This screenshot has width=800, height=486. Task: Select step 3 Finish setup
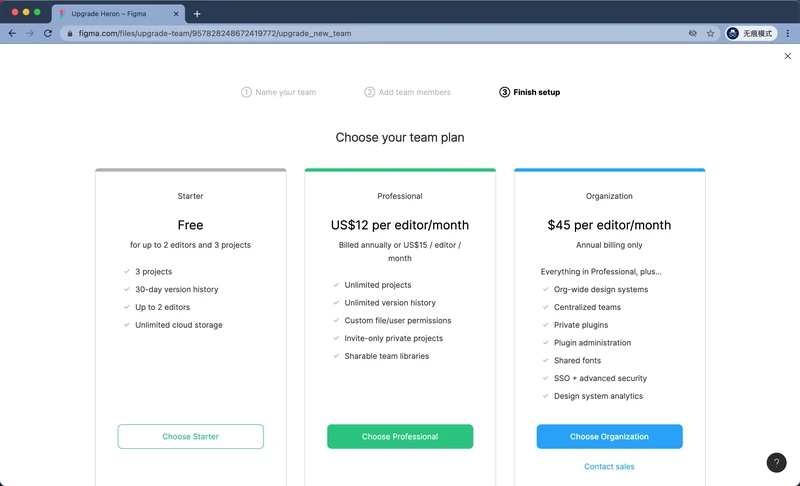point(530,92)
